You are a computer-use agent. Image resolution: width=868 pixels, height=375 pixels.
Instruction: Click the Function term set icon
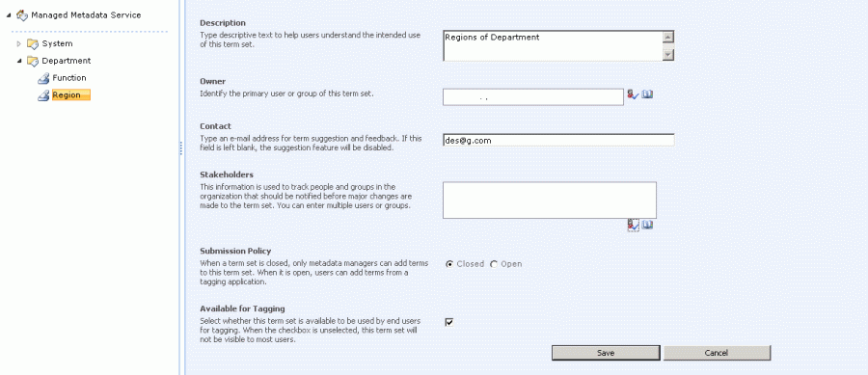click(43, 78)
